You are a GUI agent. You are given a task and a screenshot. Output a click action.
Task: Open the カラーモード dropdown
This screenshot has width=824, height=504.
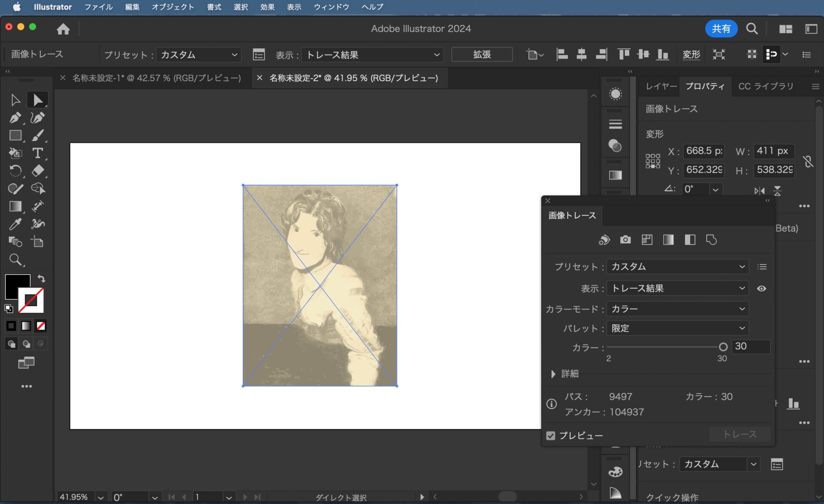tap(678, 309)
